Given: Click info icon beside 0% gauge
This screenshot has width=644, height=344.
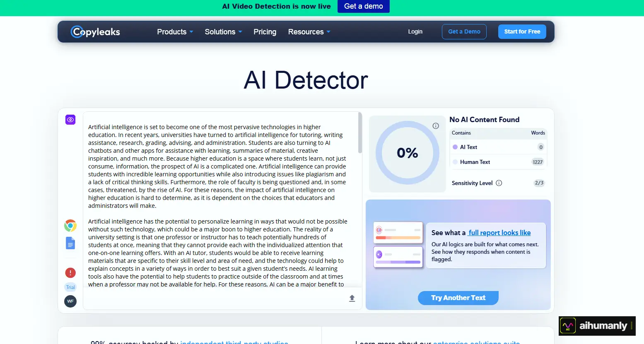Looking at the screenshot, I should pos(436,126).
